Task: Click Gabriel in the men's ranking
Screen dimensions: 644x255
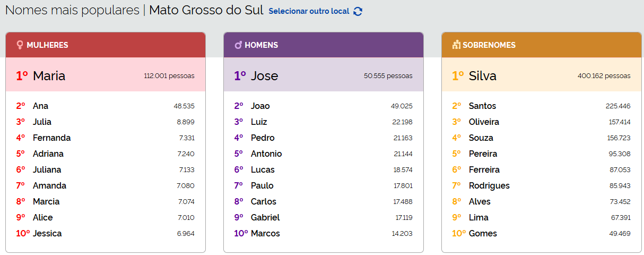Action: pos(265,217)
